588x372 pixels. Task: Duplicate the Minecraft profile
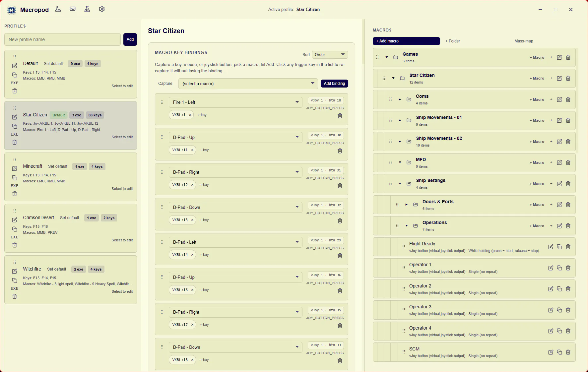tap(15, 178)
